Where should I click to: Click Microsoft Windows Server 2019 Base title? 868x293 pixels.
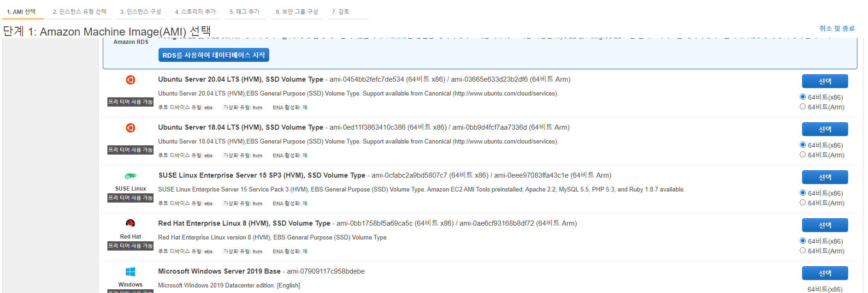click(x=219, y=271)
